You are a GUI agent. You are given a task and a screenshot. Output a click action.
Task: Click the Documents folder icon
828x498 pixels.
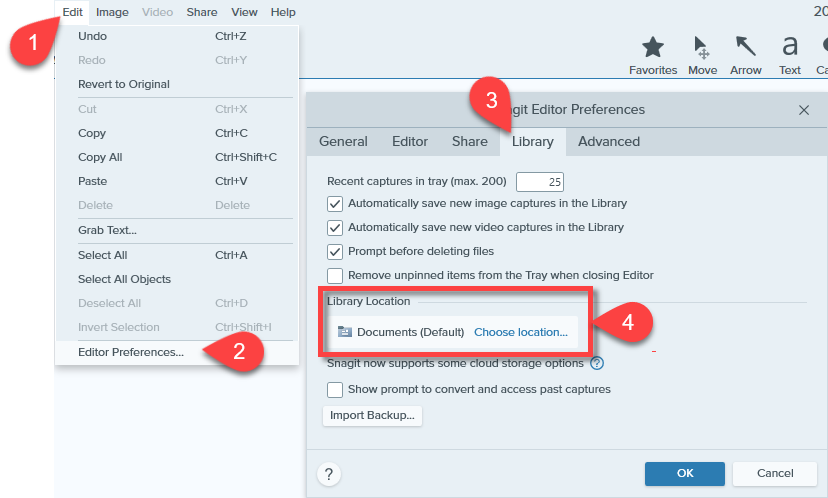[x=345, y=332]
